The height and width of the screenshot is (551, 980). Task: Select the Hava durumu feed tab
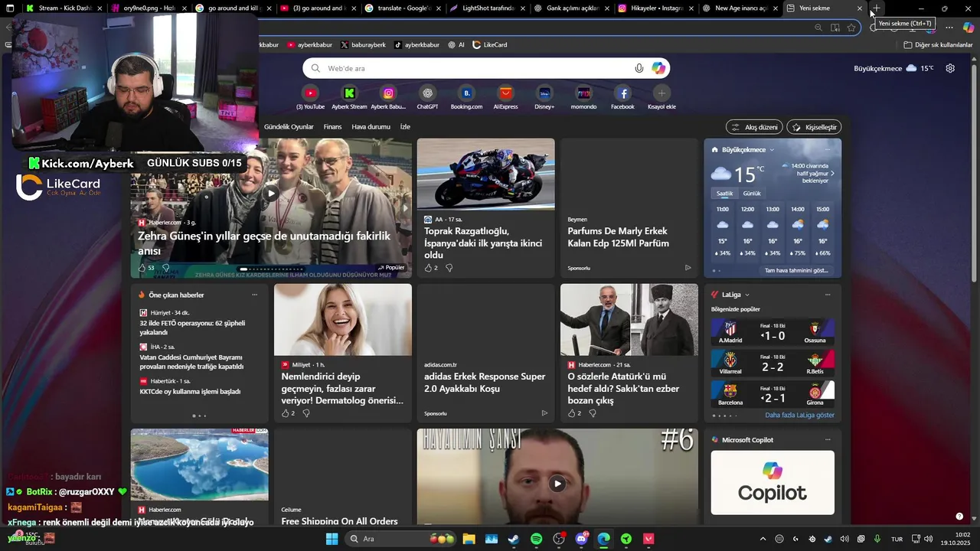pos(371,127)
